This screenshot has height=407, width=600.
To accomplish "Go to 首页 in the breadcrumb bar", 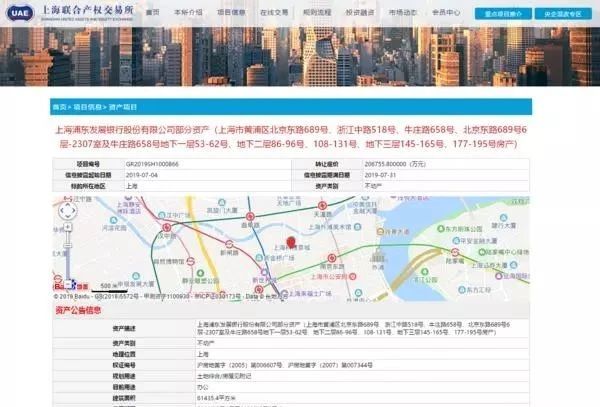I will coord(59,107).
